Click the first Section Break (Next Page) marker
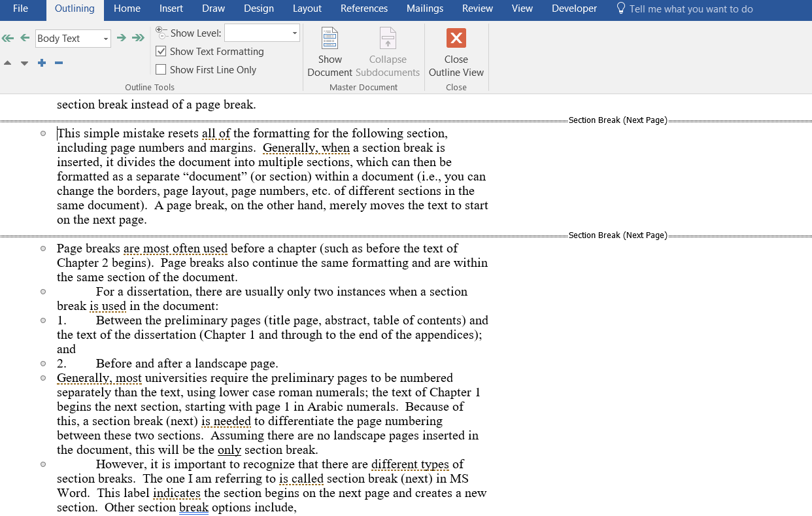This screenshot has width=812, height=516. pos(617,120)
